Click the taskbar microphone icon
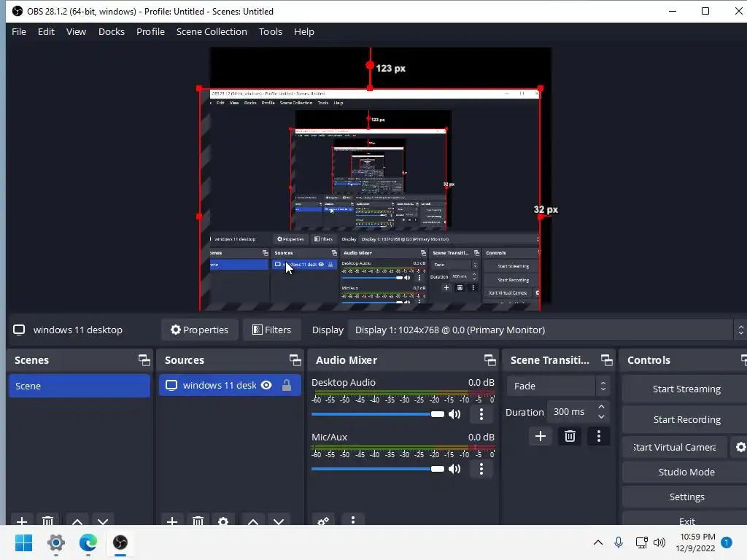 (619, 542)
